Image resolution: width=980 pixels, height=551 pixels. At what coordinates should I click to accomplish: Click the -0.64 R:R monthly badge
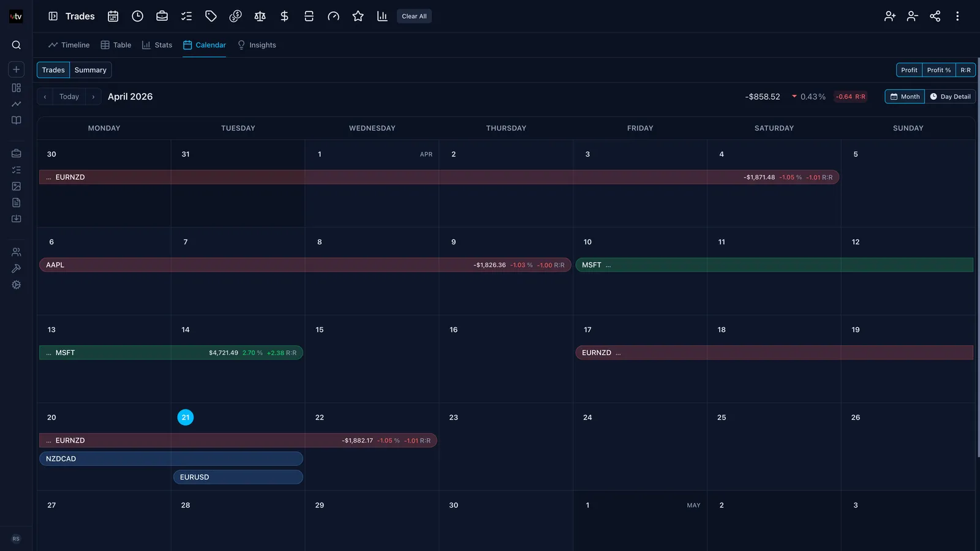(851, 97)
